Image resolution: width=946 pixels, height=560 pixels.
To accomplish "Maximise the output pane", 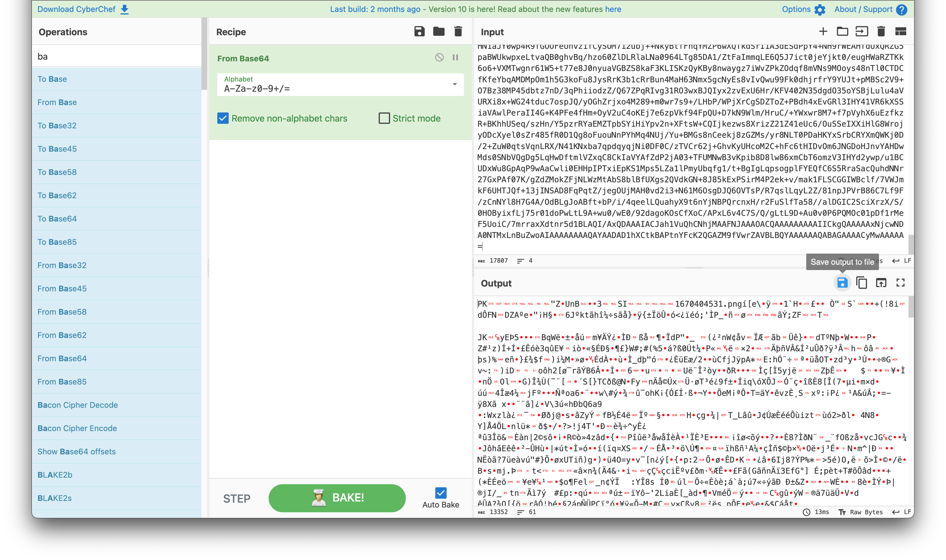I will pyautogui.click(x=900, y=283).
